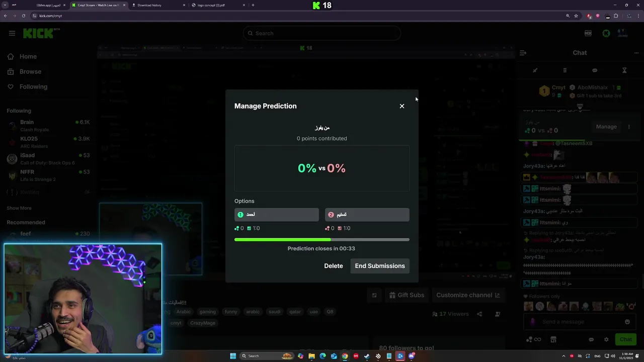
Task: Click Manage button on prediction banner
Action: [606, 127]
